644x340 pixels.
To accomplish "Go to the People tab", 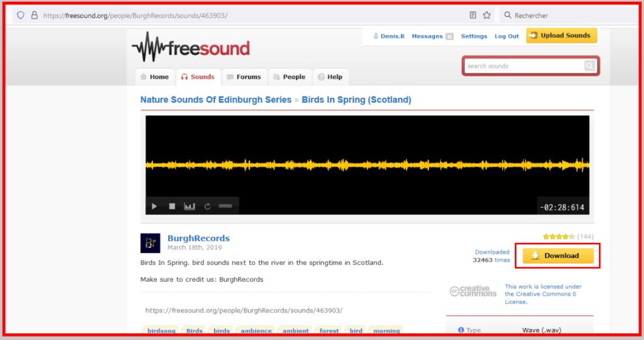I will pyautogui.click(x=289, y=77).
